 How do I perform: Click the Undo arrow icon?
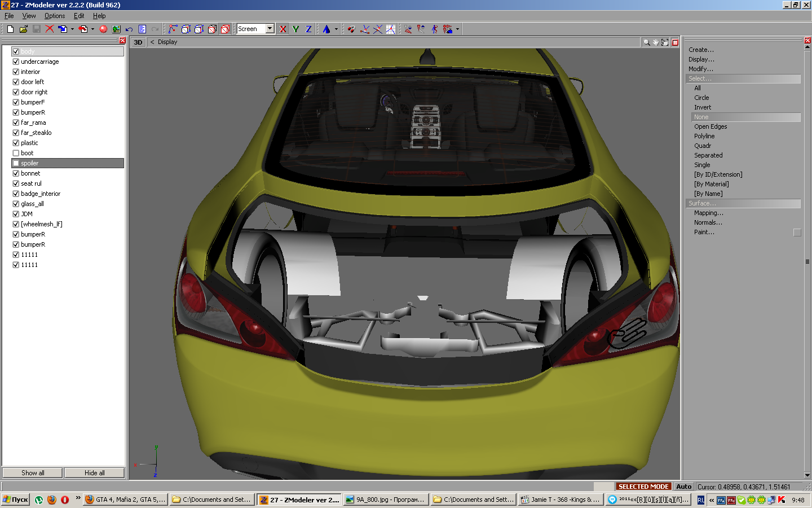click(129, 29)
